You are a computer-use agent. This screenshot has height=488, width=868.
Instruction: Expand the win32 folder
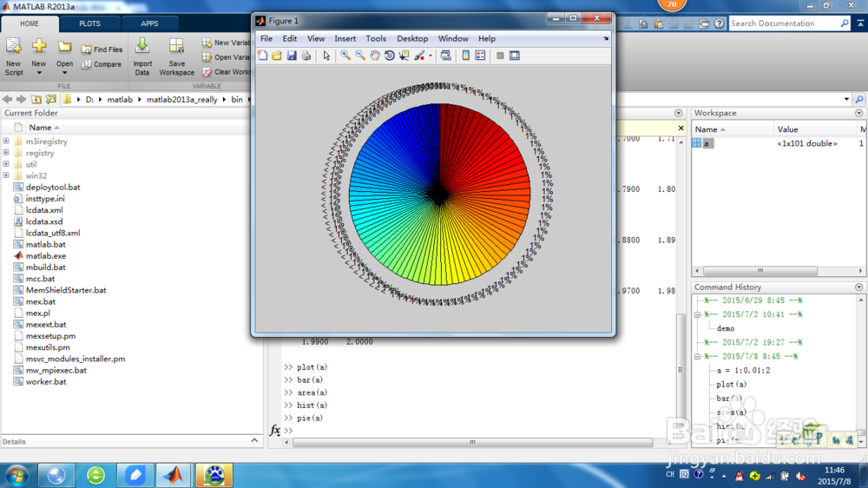(x=6, y=175)
